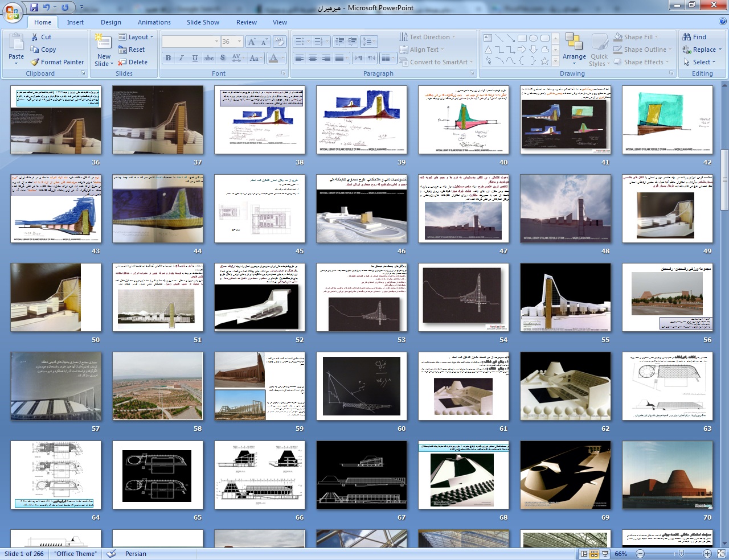Switch to Normal view in the status bar

[584, 554]
